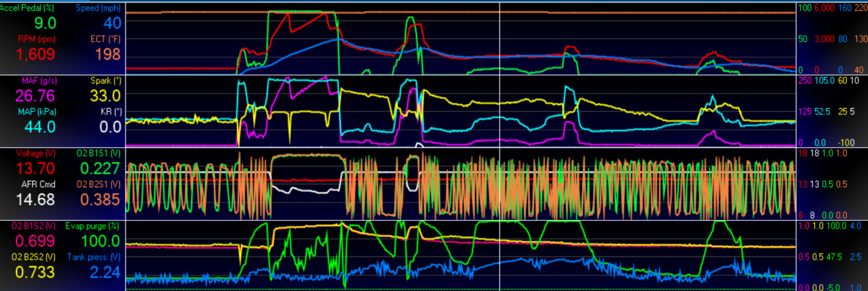Viewport: 868px width, 291px height.
Task: Click the green 47.5 evap purge axis label
Action: click(x=834, y=257)
